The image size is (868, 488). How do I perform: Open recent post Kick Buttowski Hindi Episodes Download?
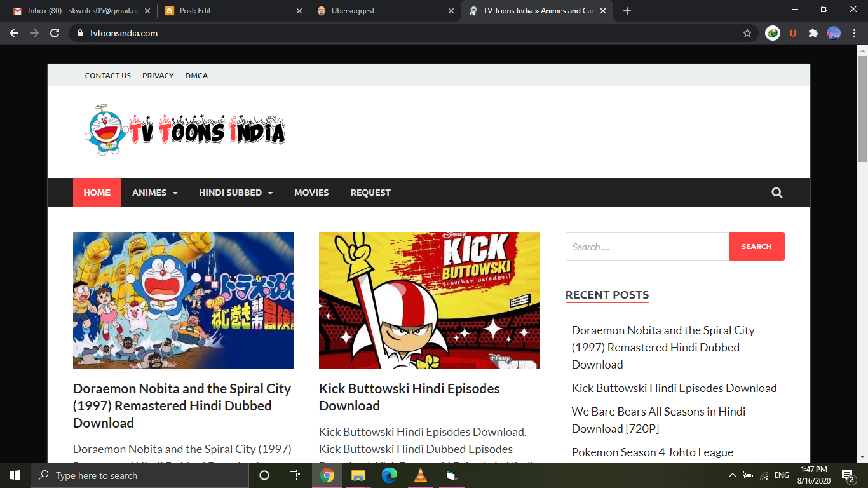click(x=674, y=388)
